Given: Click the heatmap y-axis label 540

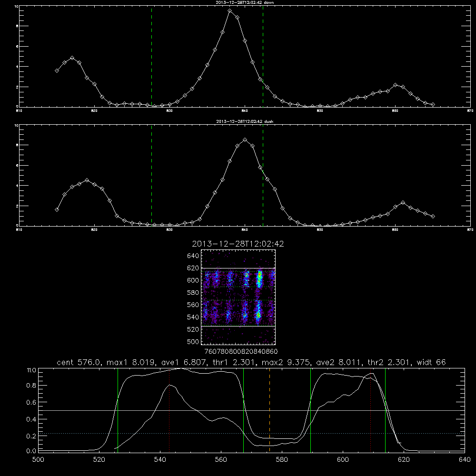Looking at the screenshot, I should pyautogui.click(x=193, y=317).
